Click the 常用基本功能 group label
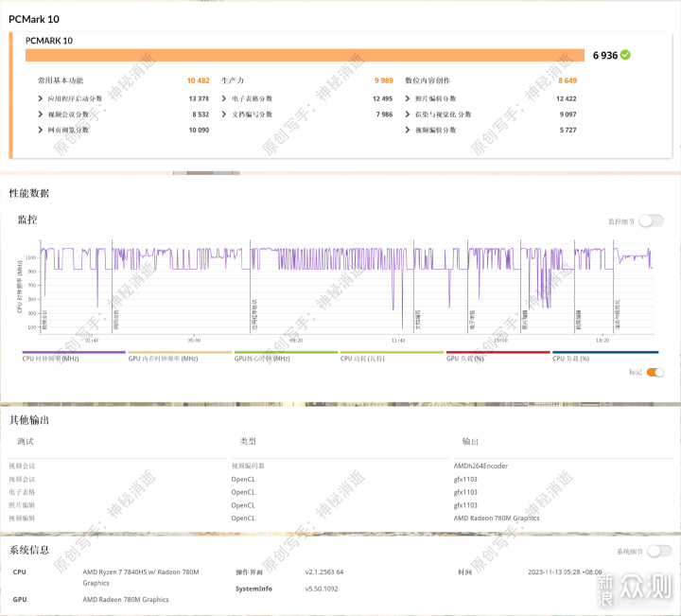Viewport: 681px width, 616px height. click(x=61, y=80)
